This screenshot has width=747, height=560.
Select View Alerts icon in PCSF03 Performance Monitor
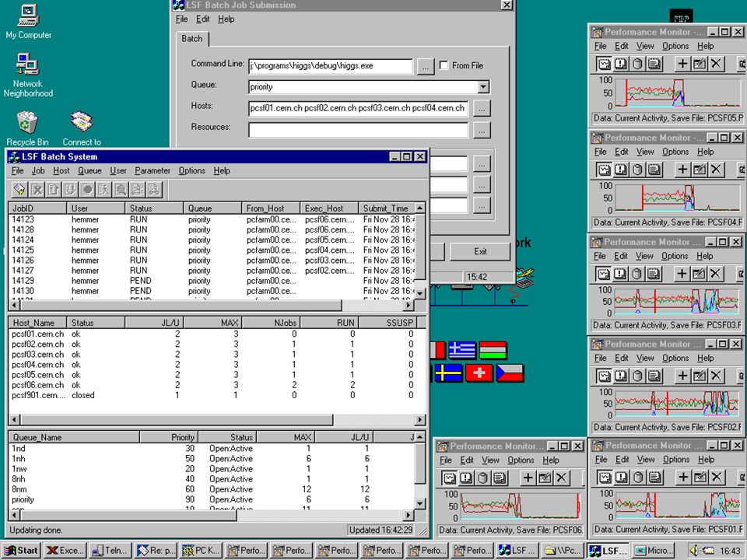click(620, 274)
